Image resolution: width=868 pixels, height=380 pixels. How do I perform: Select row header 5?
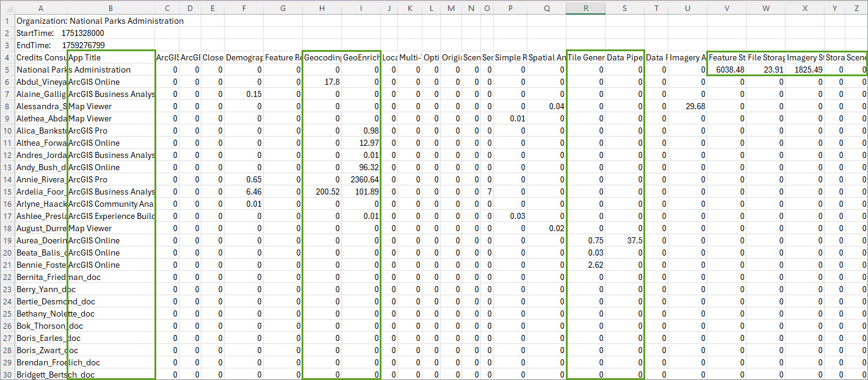[x=7, y=70]
